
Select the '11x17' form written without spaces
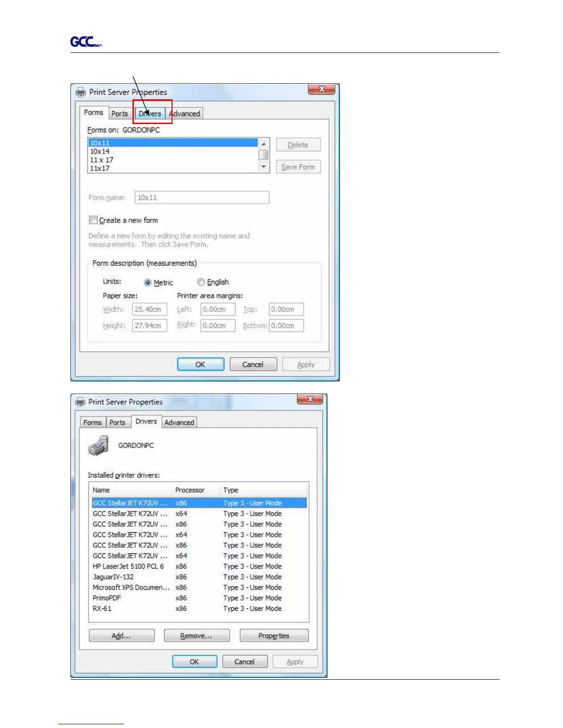pos(173,168)
